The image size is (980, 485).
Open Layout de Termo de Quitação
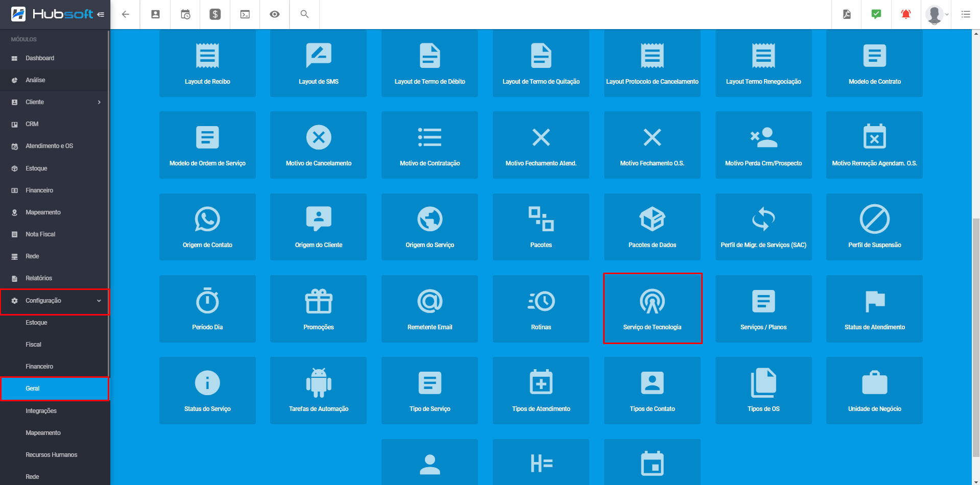(541, 63)
